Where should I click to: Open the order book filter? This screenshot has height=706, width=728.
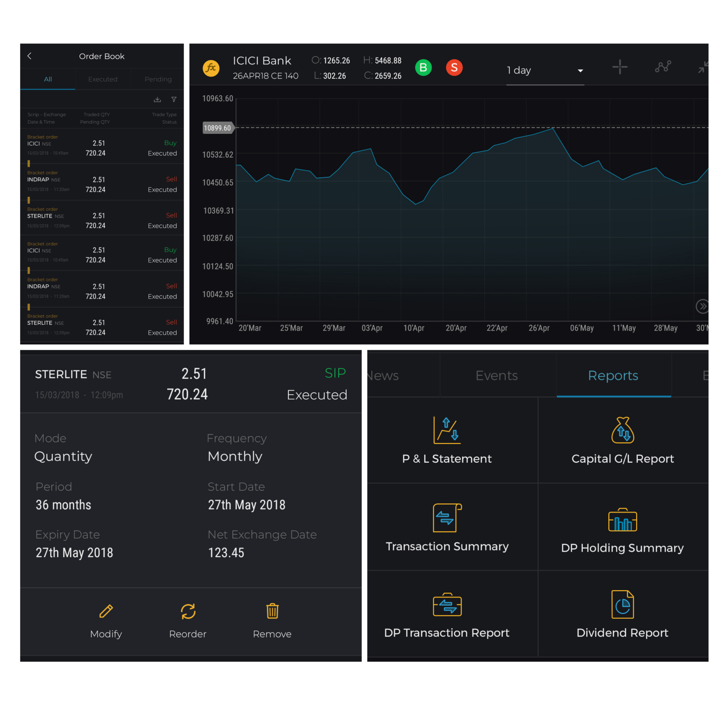pos(174,99)
